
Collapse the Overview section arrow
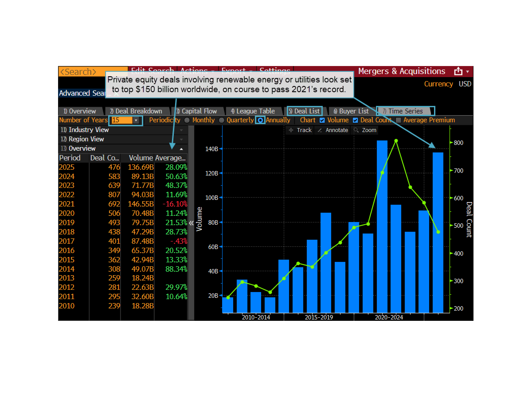click(181, 149)
